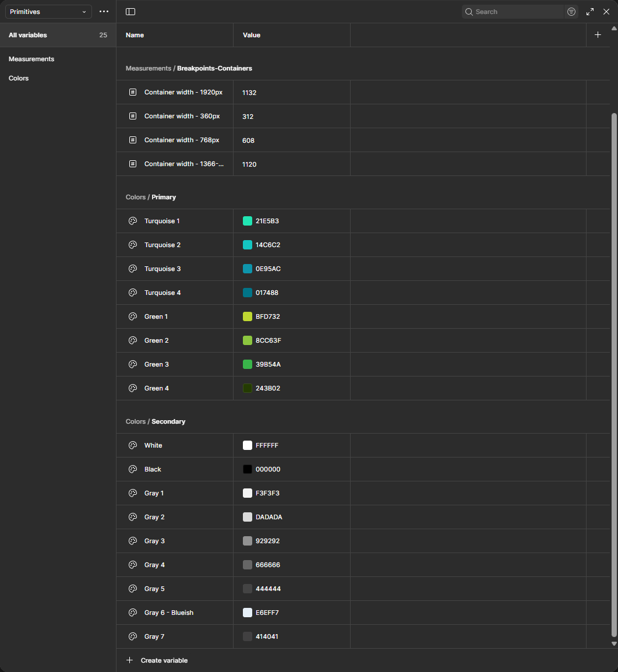This screenshot has width=618, height=672.
Task: Click the plus icon to add column
Action: tap(598, 35)
